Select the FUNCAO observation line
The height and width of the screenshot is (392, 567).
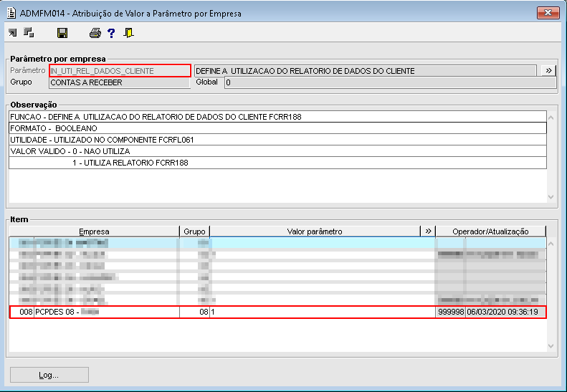click(277, 117)
